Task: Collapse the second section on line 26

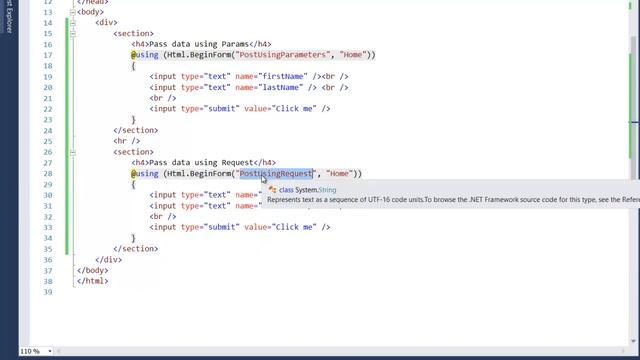Action: [73, 153]
